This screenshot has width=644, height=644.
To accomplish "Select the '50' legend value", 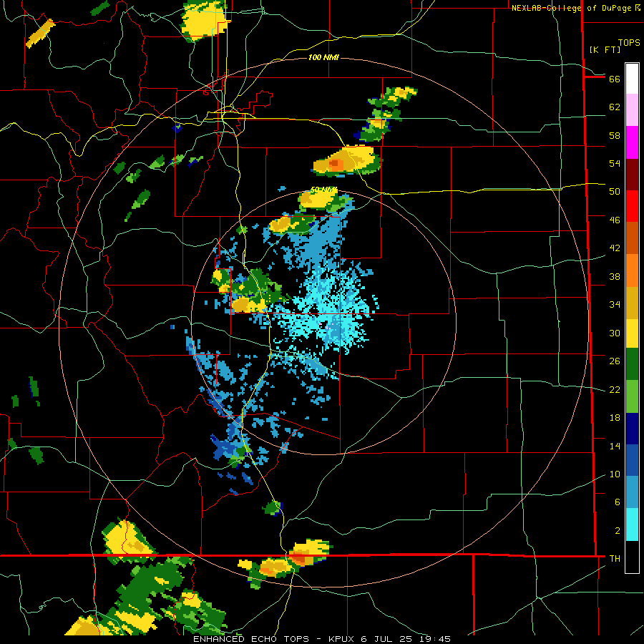I will (x=615, y=192).
